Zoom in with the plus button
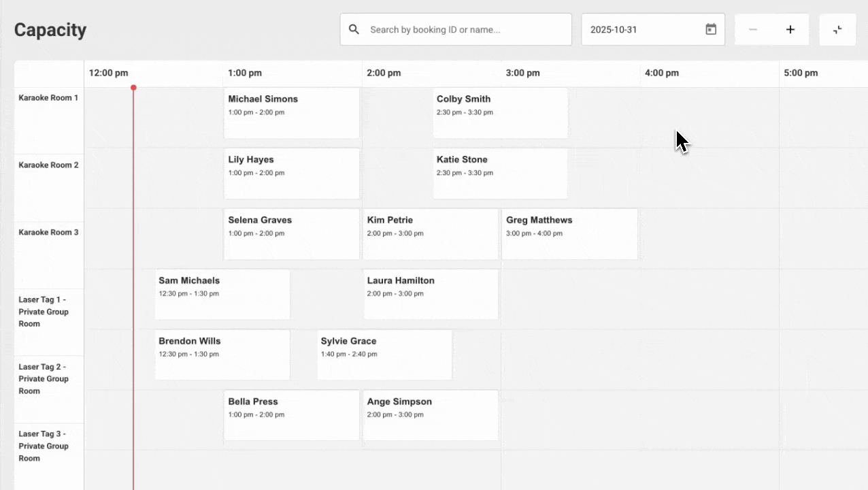 tap(790, 30)
